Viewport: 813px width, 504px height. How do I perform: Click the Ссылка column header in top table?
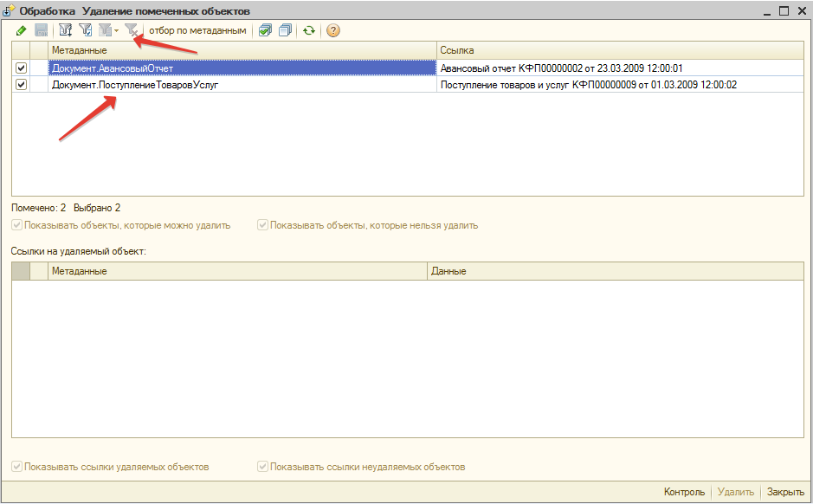tap(620, 51)
